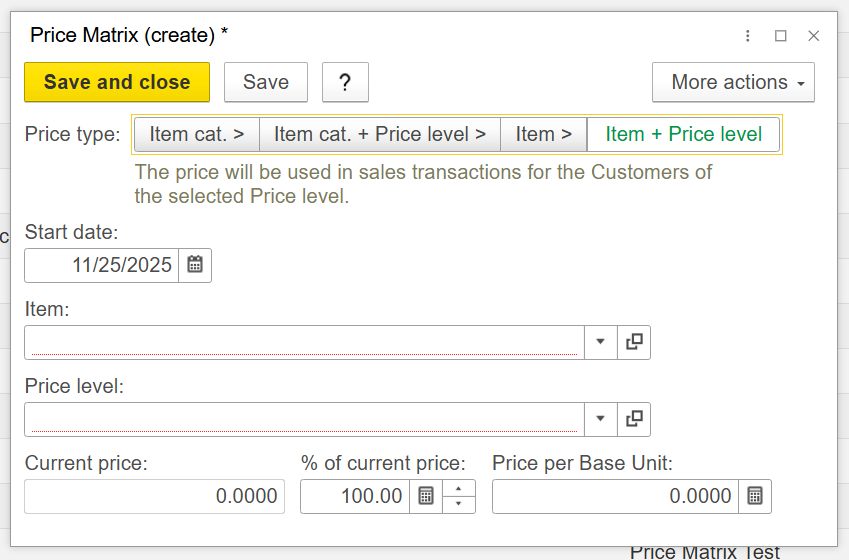This screenshot has height=560, width=849.
Task: Click the open icon beside Item field
Action: coord(634,342)
